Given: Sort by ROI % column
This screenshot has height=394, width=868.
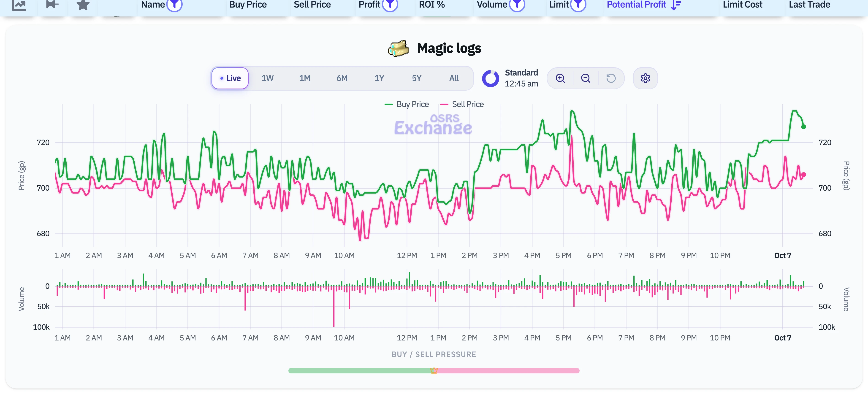Looking at the screenshot, I should coord(432,4).
